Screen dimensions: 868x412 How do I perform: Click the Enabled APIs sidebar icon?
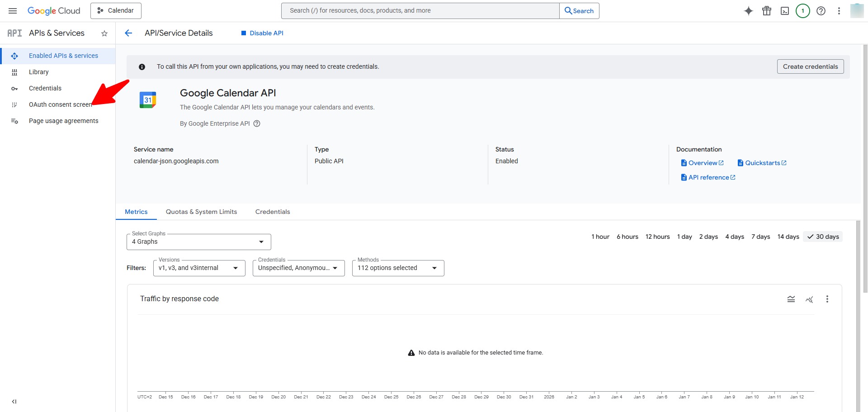click(14, 56)
